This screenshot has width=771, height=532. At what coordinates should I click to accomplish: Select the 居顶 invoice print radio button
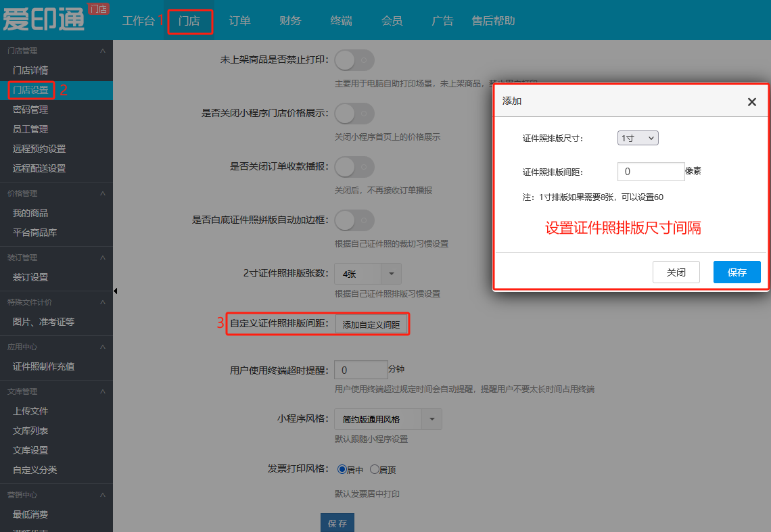375,469
